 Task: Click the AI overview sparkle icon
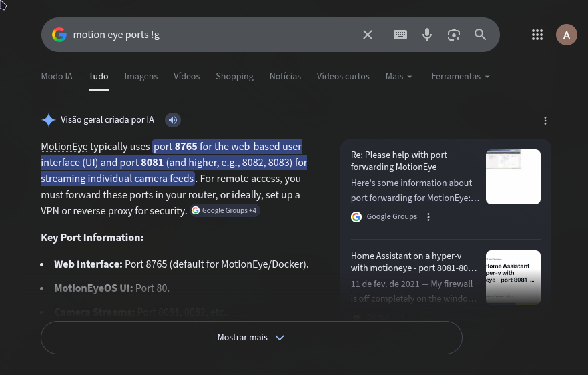pos(48,120)
